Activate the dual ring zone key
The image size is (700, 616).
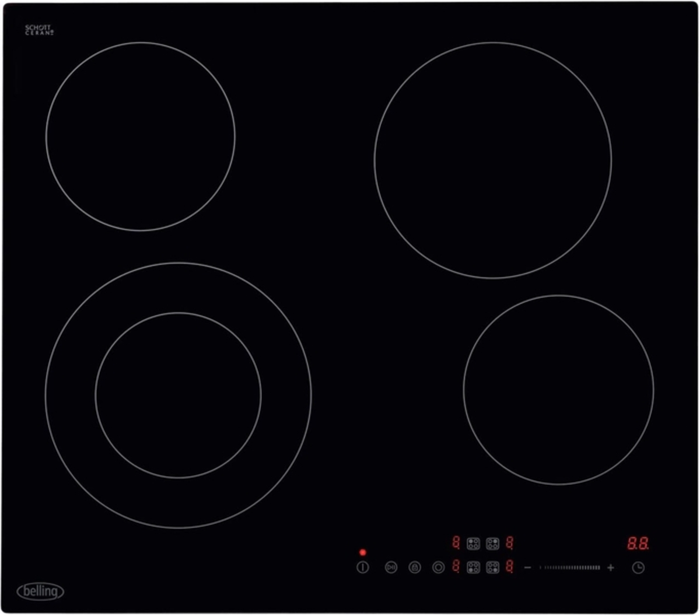coord(439,568)
